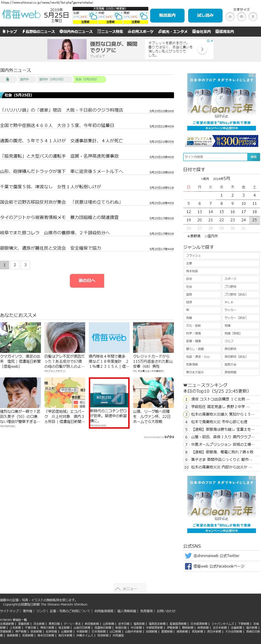The height and width of the screenshot is (644, 261).
Task: Open the 信州スポーツ menu
Action: pos(141,32)
